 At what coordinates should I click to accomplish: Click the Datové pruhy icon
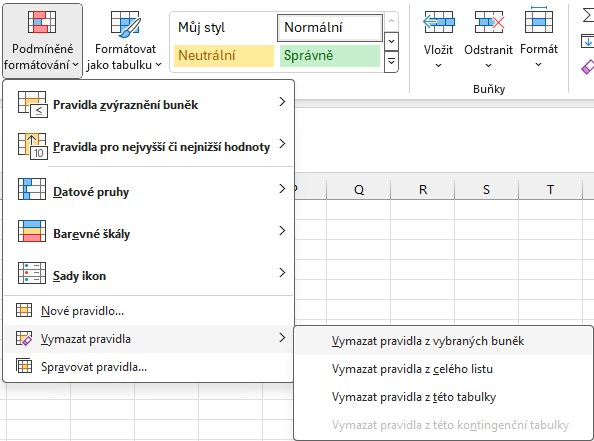[x=32, y=189]
